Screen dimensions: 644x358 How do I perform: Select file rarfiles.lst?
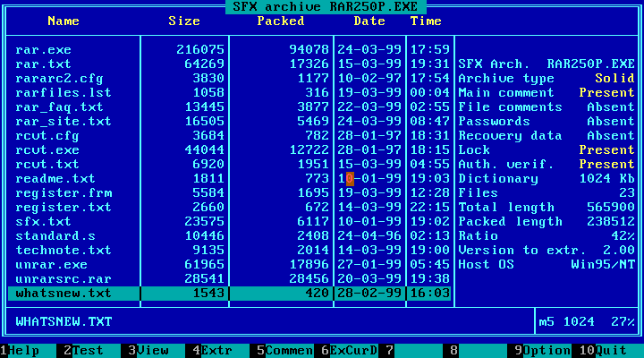pyautogui.click(x=64, y=93)
